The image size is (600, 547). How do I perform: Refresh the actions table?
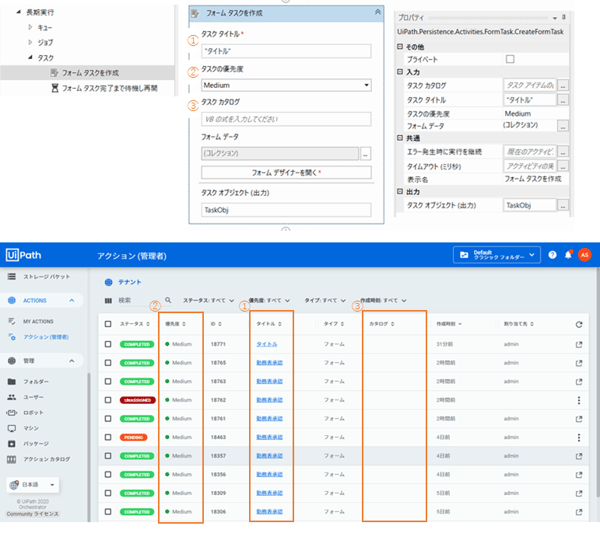point(579,324)
